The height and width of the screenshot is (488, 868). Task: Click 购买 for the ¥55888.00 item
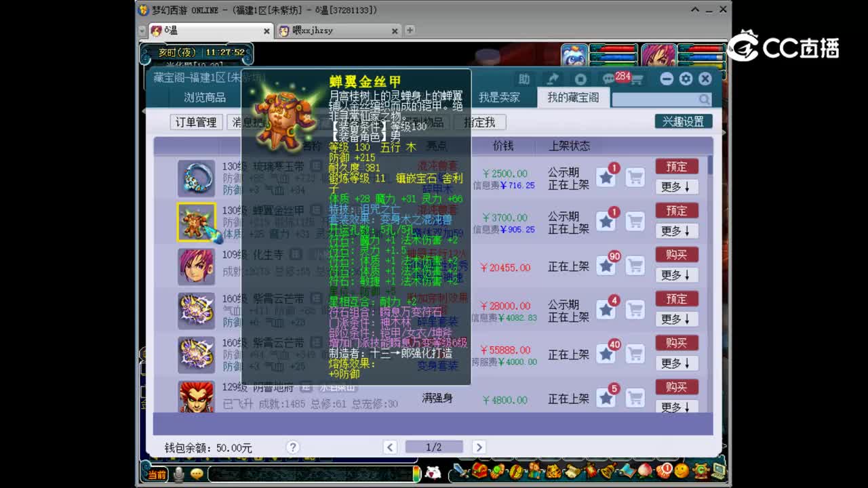pos(677,343)
